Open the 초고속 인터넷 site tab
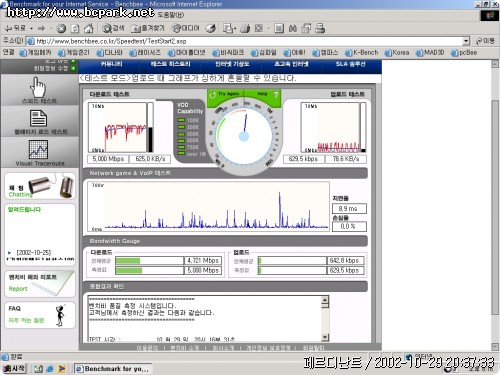This screenshot has height=375, width=500. [291, 64]
